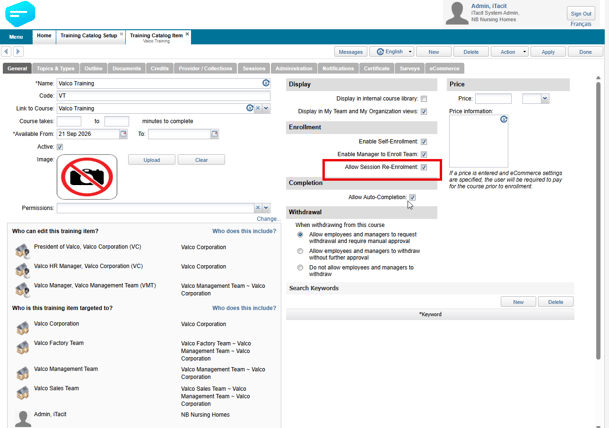Toggle Allow Session Re-Enrolment checkbox
This screenshot has height=428, width=609.
(x=424, y=167)
